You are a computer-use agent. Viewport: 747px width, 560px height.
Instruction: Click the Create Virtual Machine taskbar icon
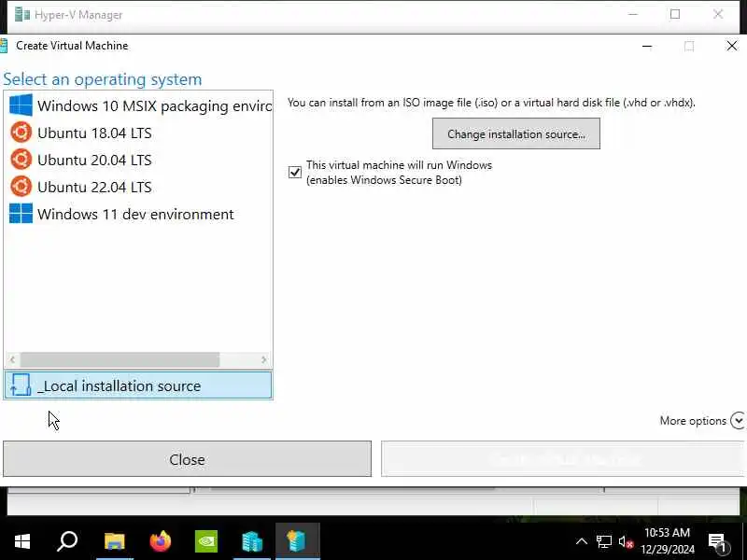pyautogui.click(x=298, y=541)
